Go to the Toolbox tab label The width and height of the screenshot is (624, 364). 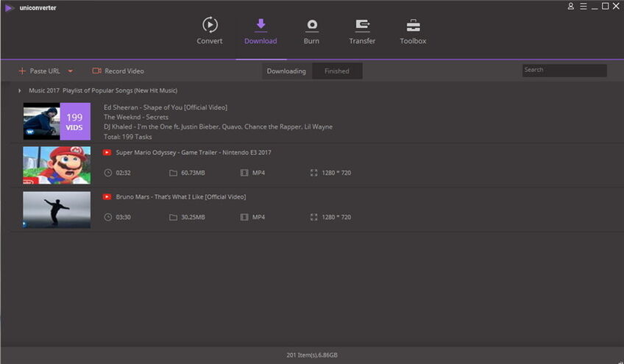413,41
